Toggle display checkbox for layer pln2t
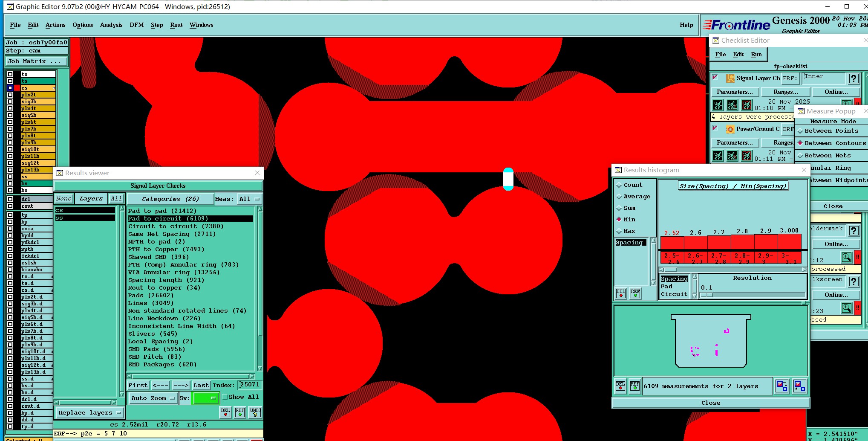The image size is (868, 441). [x=10, y=95]
